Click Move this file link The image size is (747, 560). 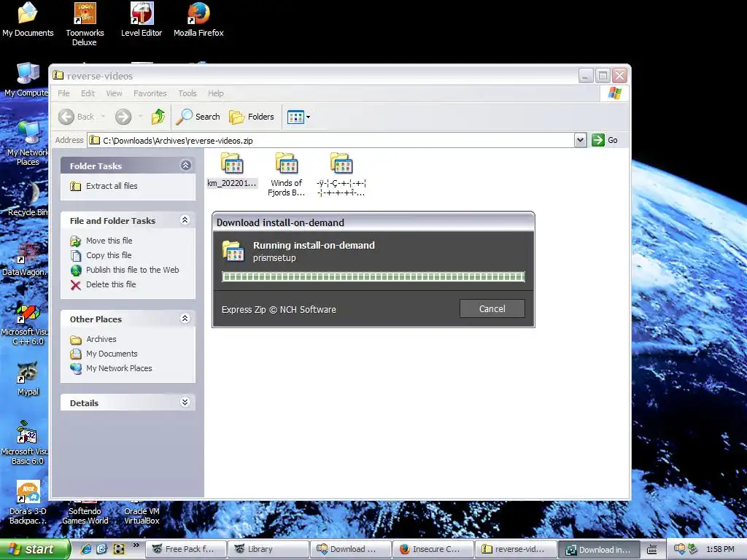click(101, 241)
